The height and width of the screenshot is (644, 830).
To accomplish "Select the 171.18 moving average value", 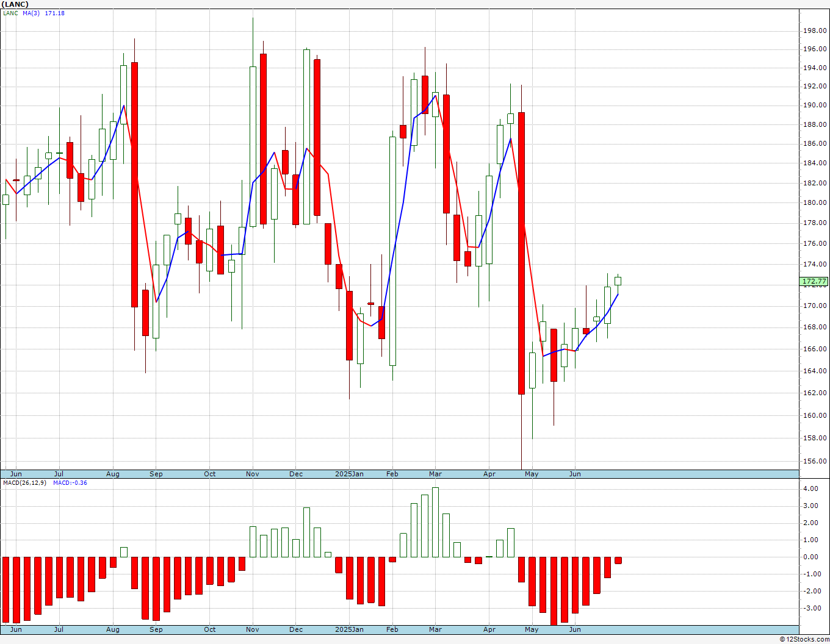I will (x=55, y=13).
